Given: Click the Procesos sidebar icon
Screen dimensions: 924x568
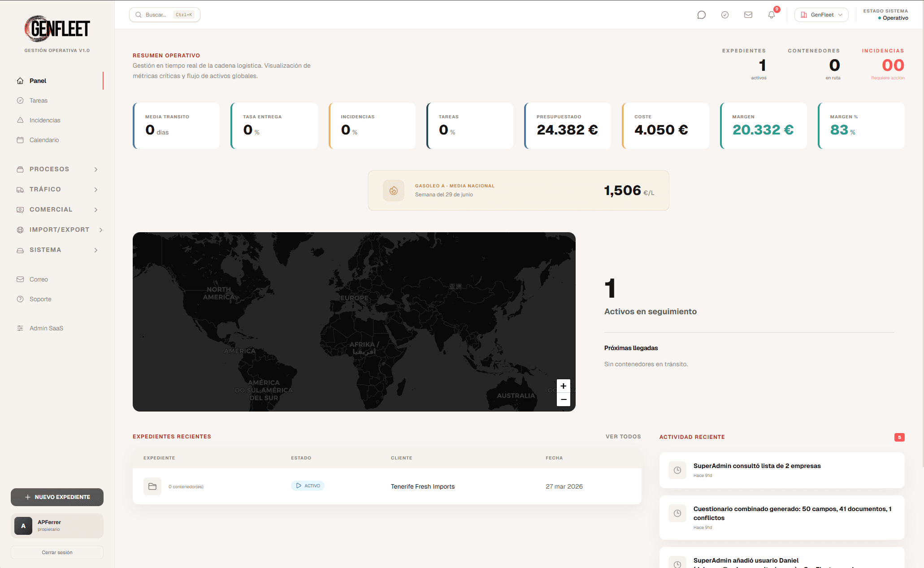Looking at the screenshot, I should tap(20, 169).
